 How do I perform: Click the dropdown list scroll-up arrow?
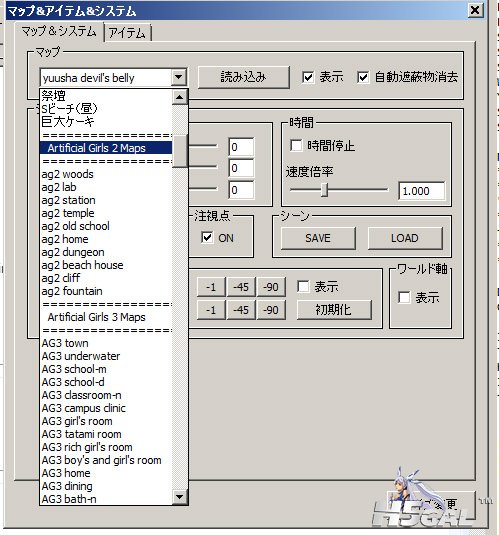click(x=180, y=98)
